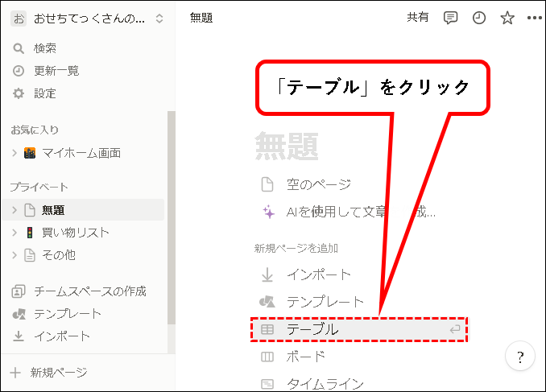Click the enter arrow on テーブル row

[455, 329]
